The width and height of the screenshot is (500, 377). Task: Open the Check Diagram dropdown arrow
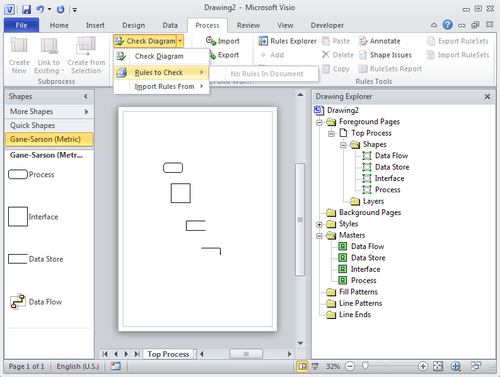(180, 41)
